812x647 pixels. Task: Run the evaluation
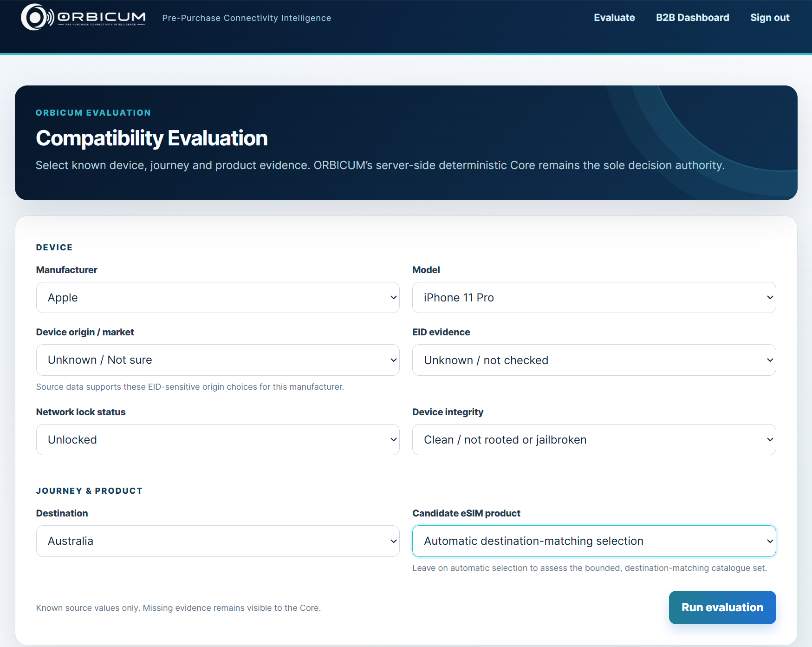pos(722,608)
